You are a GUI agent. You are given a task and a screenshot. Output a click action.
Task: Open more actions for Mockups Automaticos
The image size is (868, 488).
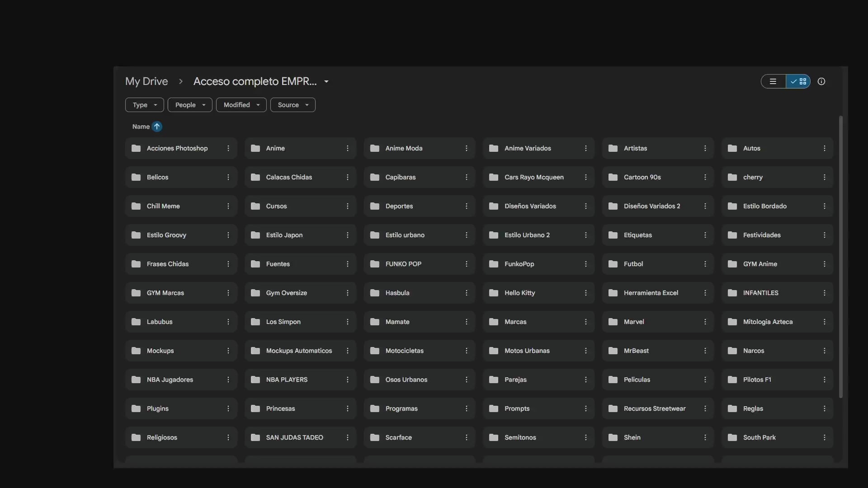[x=348, y=351]
